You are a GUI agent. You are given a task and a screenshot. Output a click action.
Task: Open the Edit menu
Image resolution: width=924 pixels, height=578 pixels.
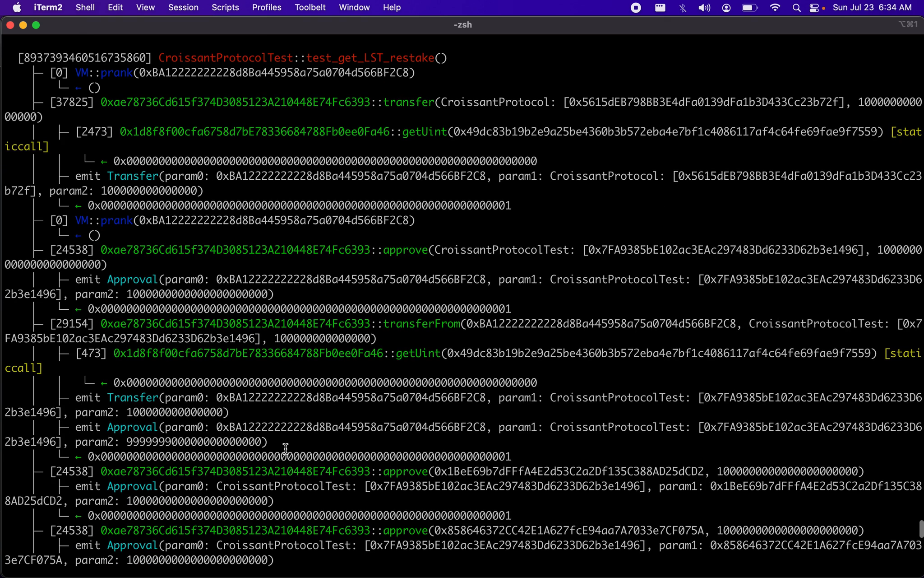coord(115,8)
